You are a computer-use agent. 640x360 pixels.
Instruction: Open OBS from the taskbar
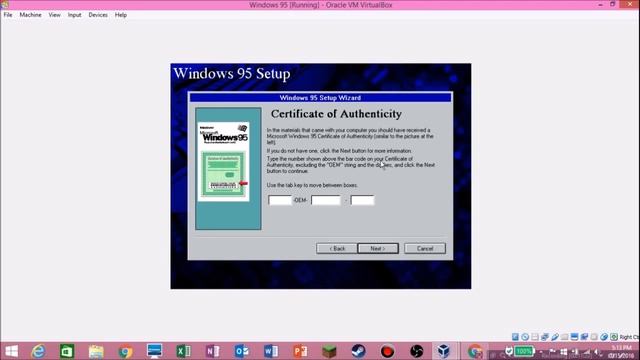pyautogui.click(x=416, y=351)
